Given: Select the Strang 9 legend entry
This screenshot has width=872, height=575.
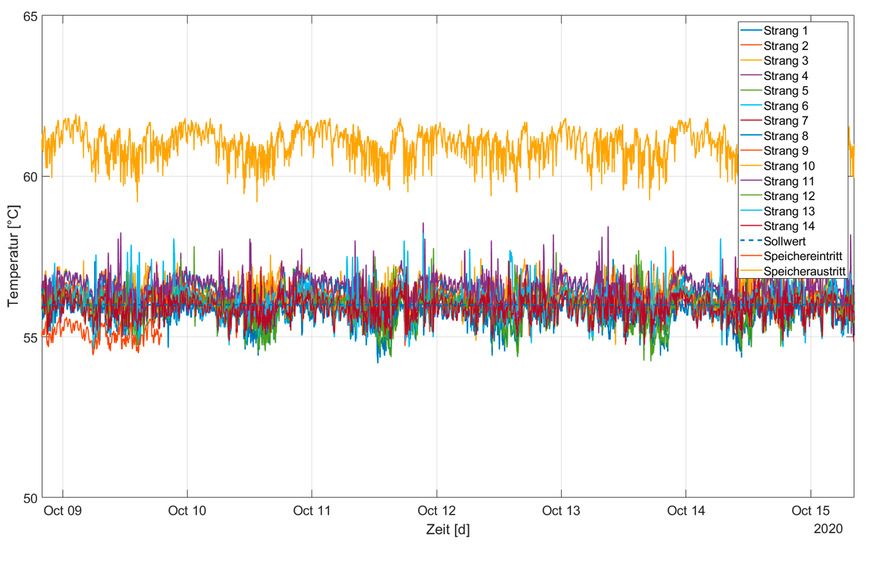Looking at the screenshot, I should tap(785, 151).
